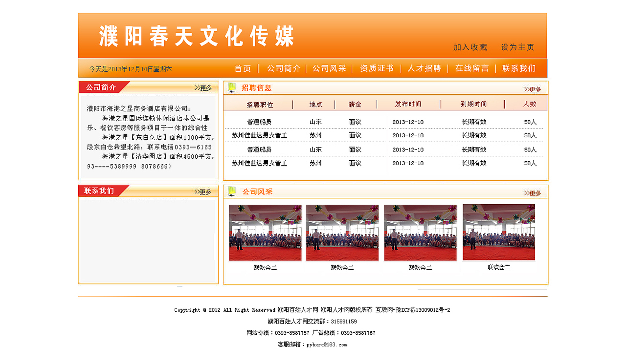The width and height of the screenshot is (626, 364).
Task: Expand 更多 next to 联系我们 panel
Action: (x=206, y=191)
